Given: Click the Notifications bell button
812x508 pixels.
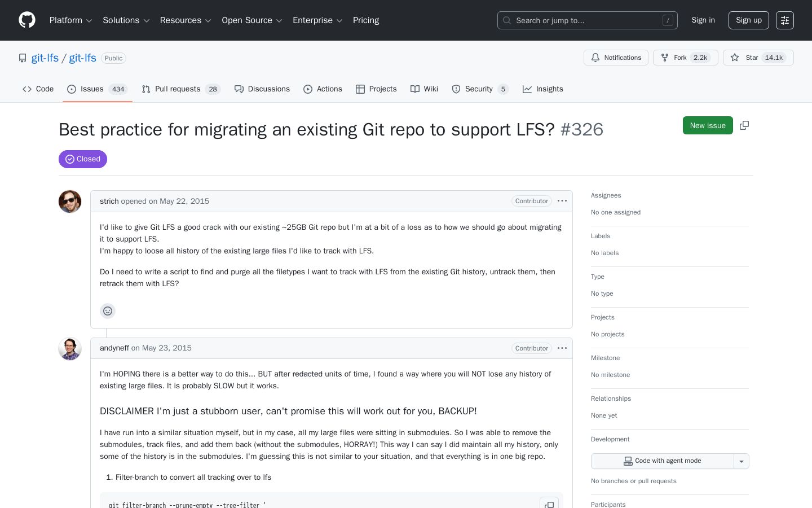Looking at the screenshot, I should coord(616,58).
